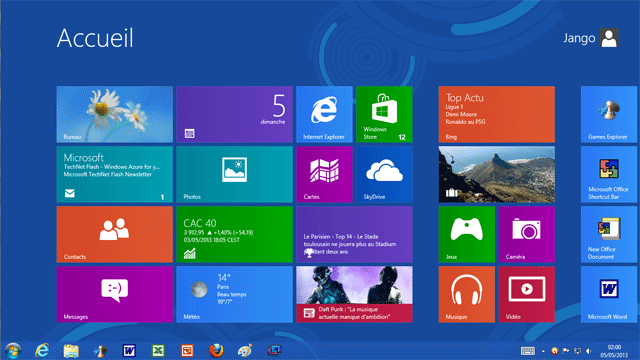The image size is (640, 360).
Task: Open the Jeux Xbox games tile
Action: coord(467,234)
